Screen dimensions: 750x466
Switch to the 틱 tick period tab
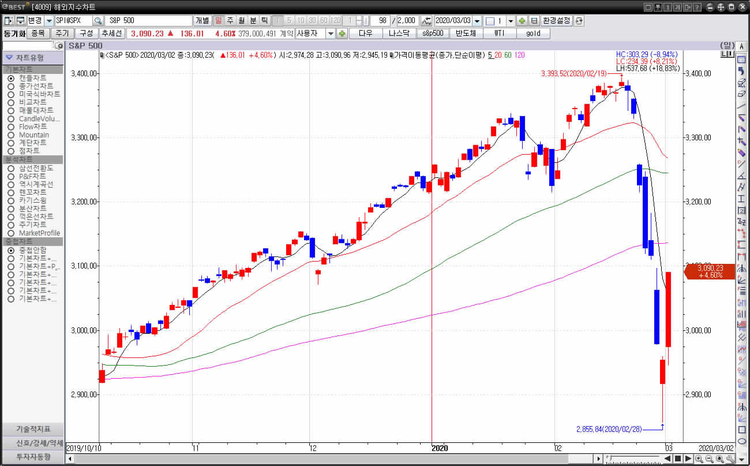click(265, 21)
